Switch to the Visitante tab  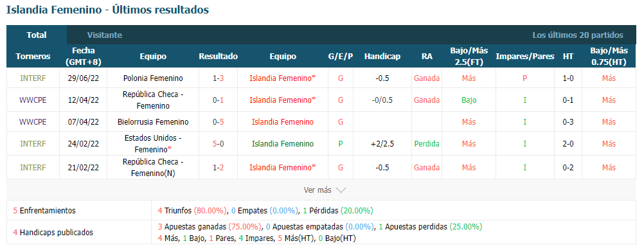(x=104, y=35)
